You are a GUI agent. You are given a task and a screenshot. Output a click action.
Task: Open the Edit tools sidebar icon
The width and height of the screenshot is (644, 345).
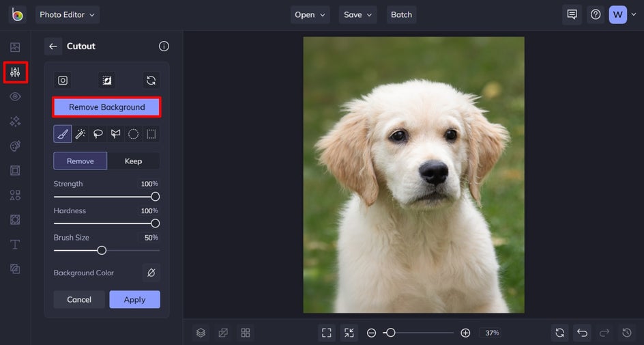coord(15,72)
